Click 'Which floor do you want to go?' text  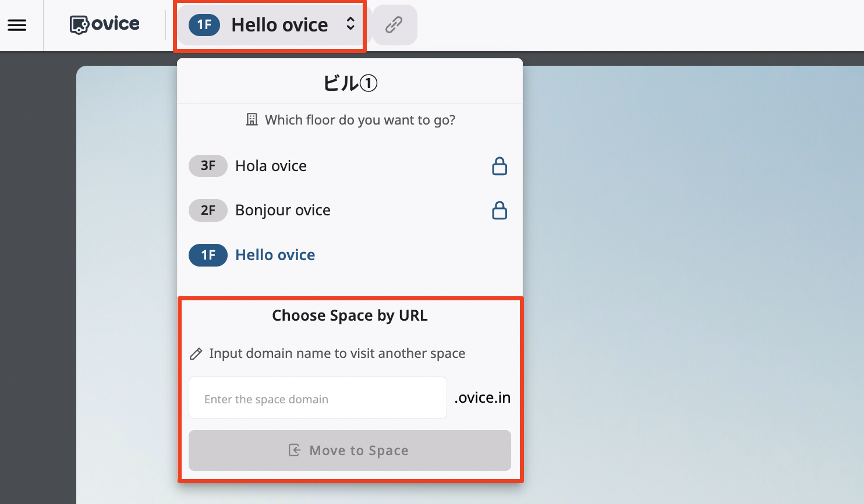360,120
